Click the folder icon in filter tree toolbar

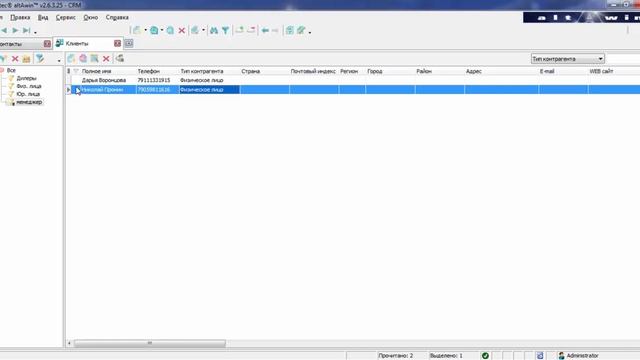point(27,59)
